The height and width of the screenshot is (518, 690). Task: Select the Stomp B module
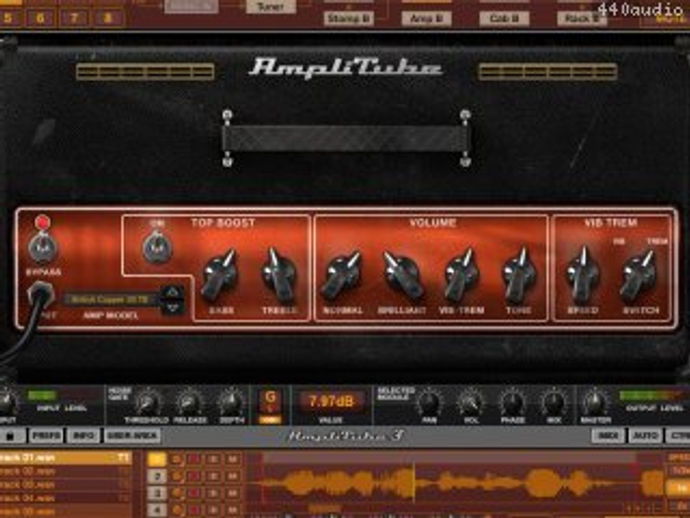pos(349,18)
